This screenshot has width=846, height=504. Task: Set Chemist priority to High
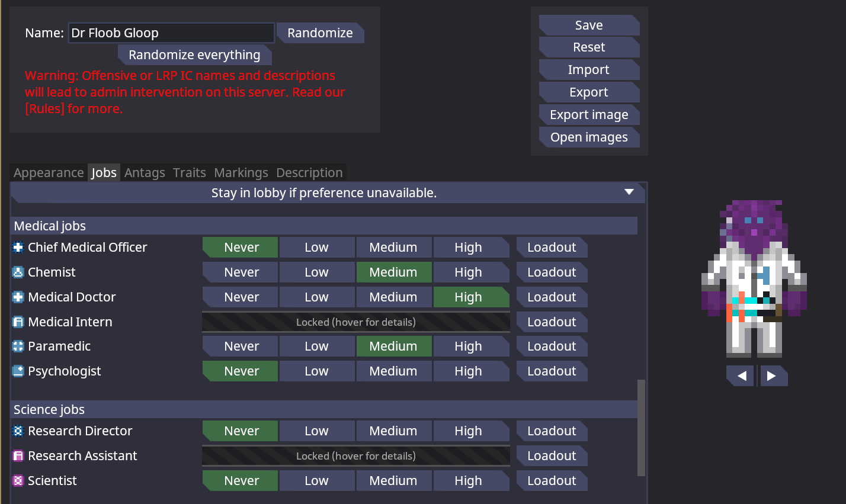(471, 272)
